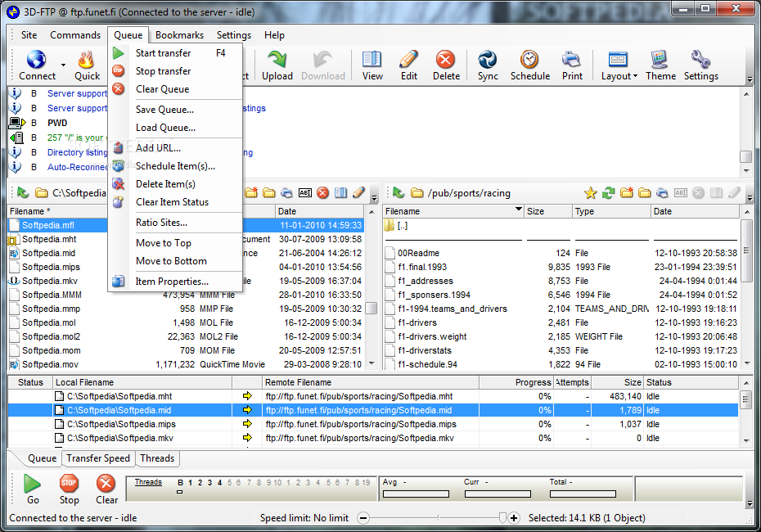The height and width of the screenshot is (532, 761).
Task: Choose Move to Top
Action: pyautogui.click(x=175, y=243)
